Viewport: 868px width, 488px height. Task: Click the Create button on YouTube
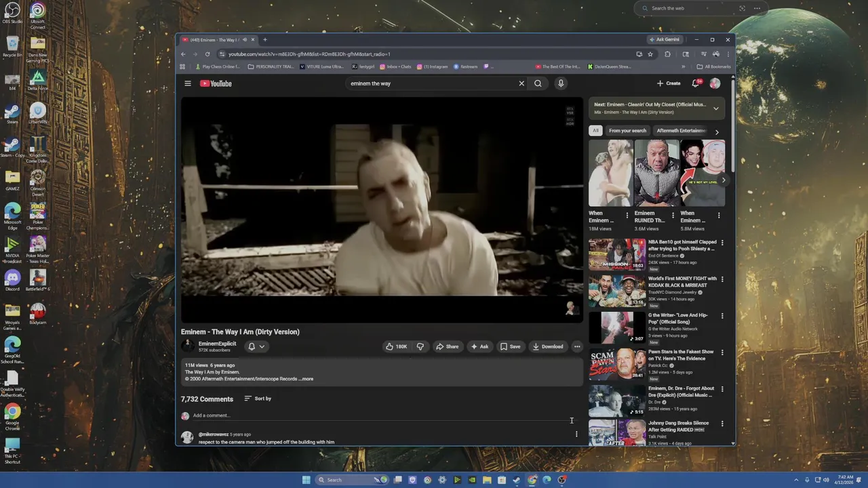point(669,83)
